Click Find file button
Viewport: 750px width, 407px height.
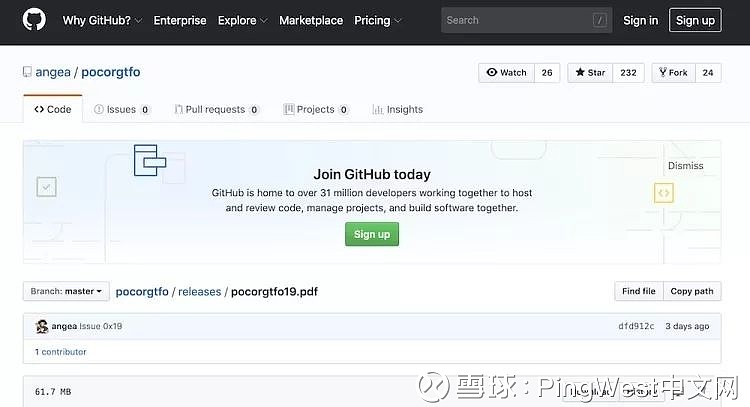pos(639,291)
